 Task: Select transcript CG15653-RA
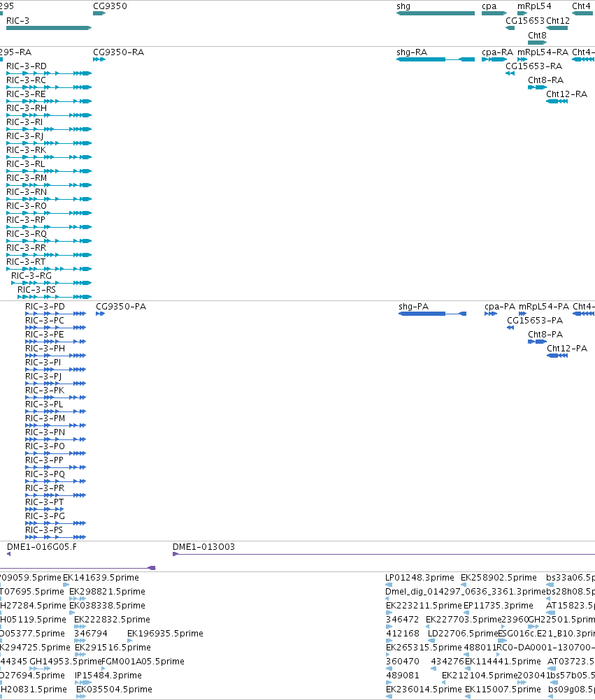click(510, 73)
